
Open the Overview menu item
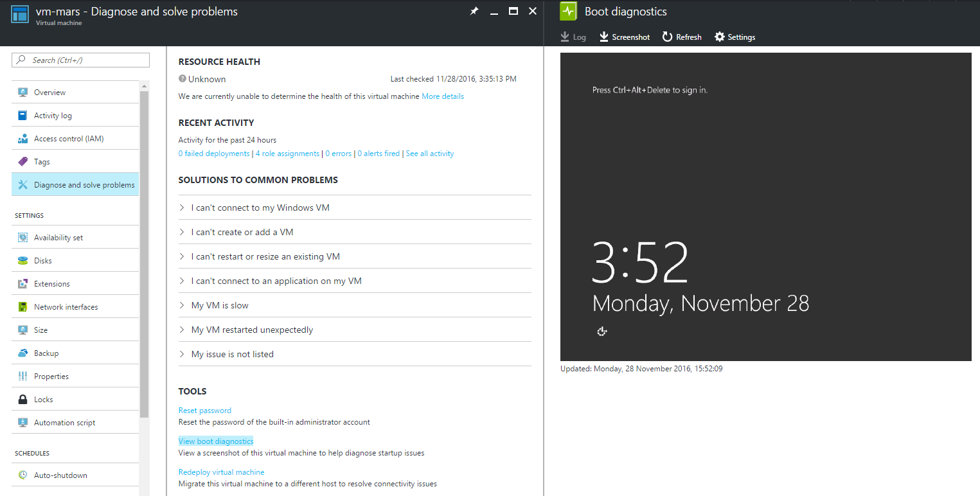coord(75,92)
